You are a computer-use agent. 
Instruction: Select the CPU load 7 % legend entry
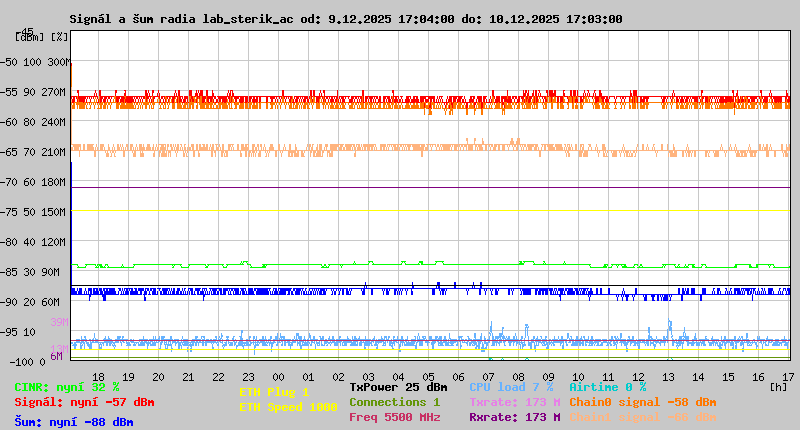coord(510,387)
